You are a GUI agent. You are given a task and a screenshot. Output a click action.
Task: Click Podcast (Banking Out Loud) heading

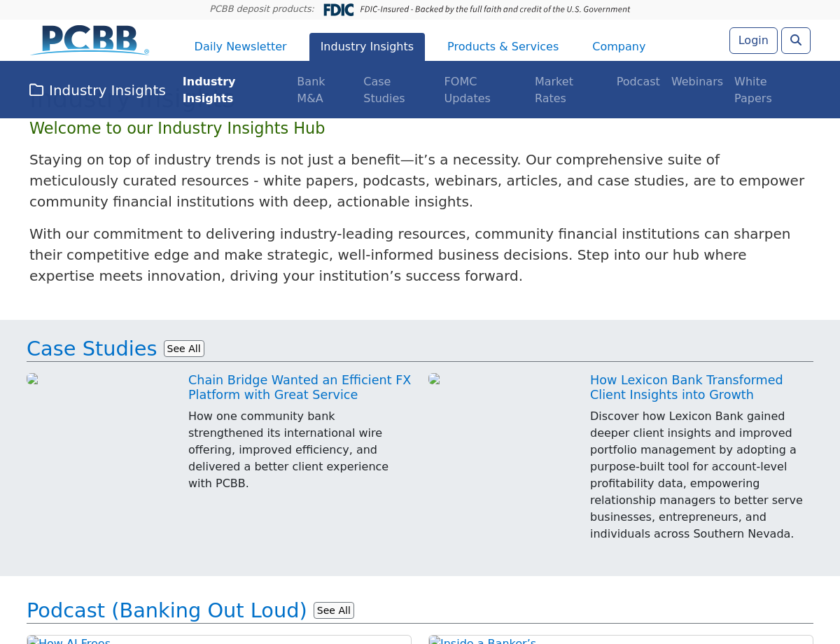pyautogui.click(x=167, y=610)
